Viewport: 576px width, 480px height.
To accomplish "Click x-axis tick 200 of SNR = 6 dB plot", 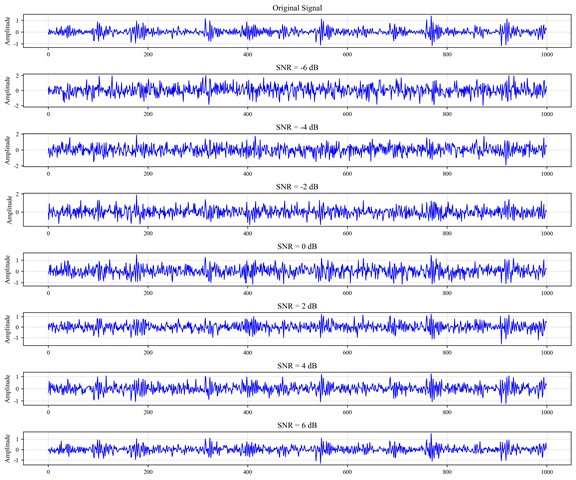I will (x=148, y=472).
